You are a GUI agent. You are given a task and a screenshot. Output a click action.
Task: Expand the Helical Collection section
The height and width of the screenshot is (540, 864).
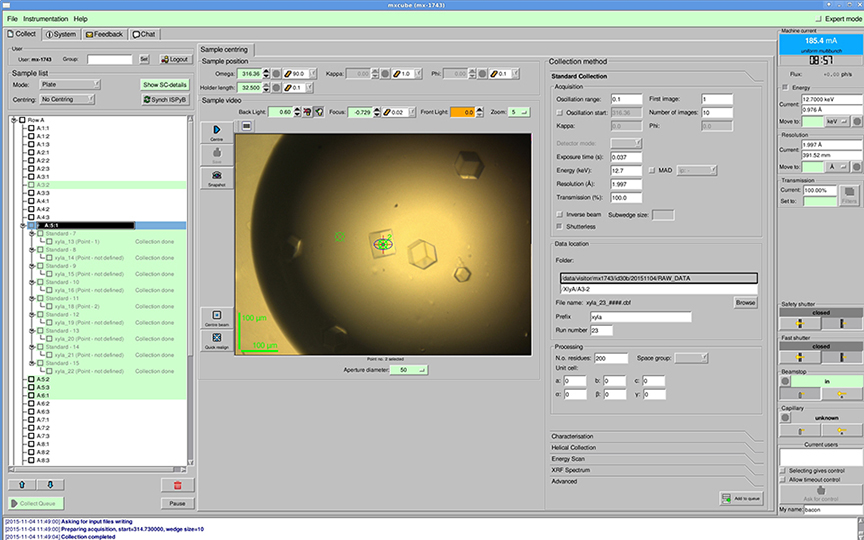574,447
